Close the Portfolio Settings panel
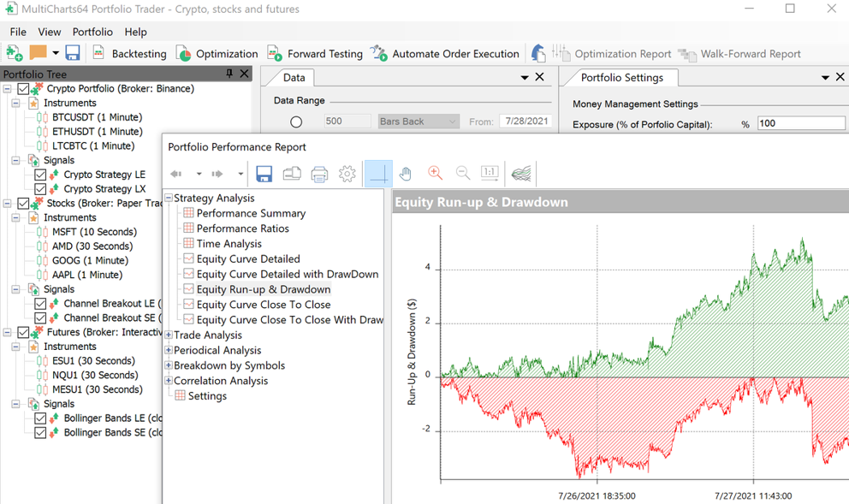Viewport: 849px width, 504px height. click(840, 77)
